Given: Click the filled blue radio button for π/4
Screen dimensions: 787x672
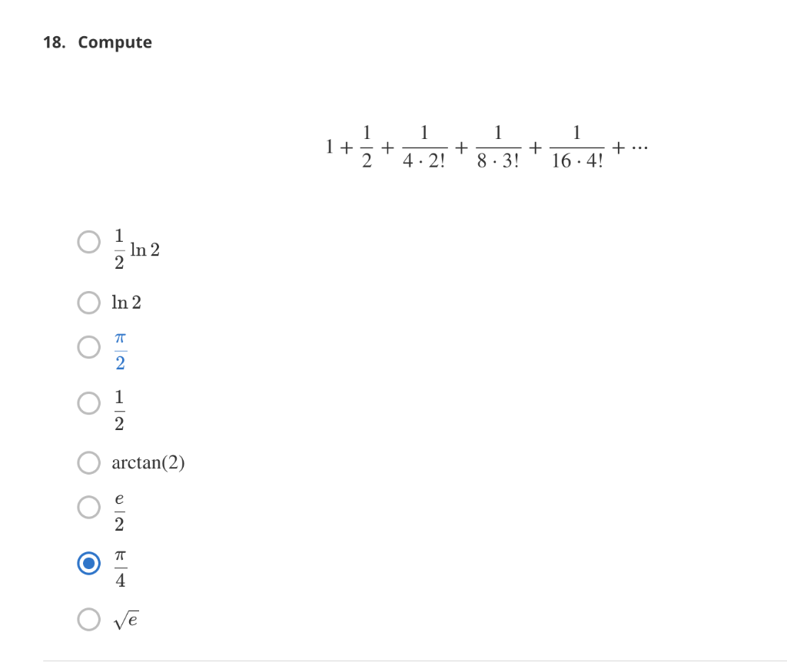Looking at the screenshot, I should coord(89,563).
